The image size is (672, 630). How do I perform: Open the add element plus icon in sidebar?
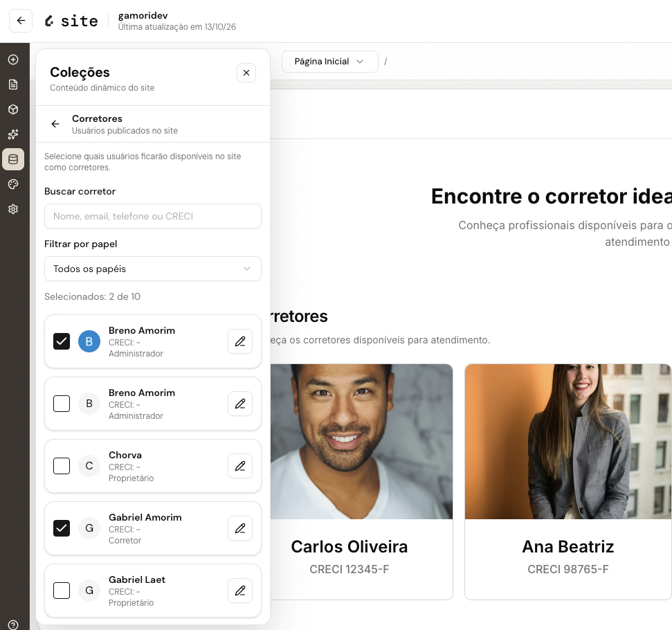click(x=13, y=60)
